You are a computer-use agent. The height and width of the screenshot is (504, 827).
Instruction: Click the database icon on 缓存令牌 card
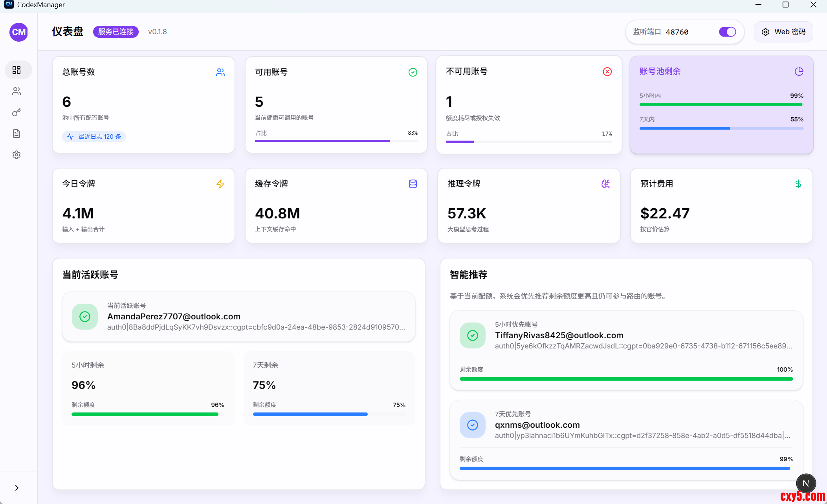point(413,184)
